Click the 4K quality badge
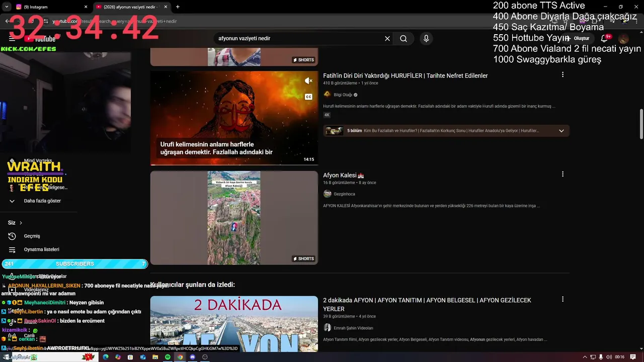The image size is (644, 362). tap(327, 115)
